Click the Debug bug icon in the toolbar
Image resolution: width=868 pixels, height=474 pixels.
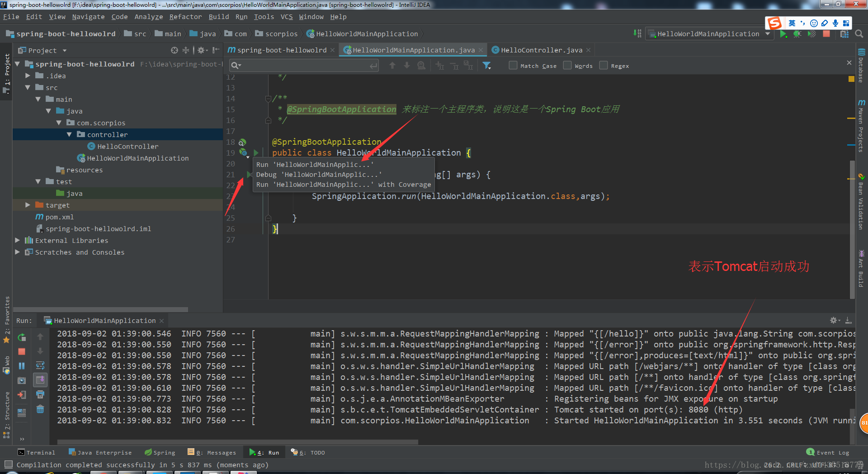(x=797, y=34)
